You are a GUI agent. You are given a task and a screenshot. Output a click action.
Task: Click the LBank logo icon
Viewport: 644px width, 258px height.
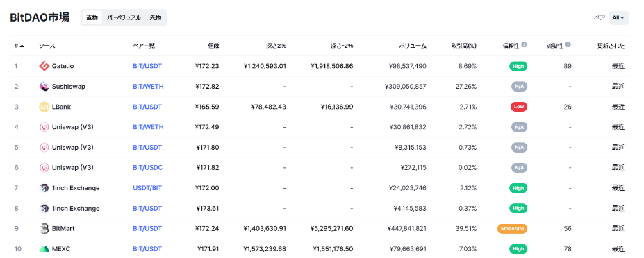click(44, 107)
